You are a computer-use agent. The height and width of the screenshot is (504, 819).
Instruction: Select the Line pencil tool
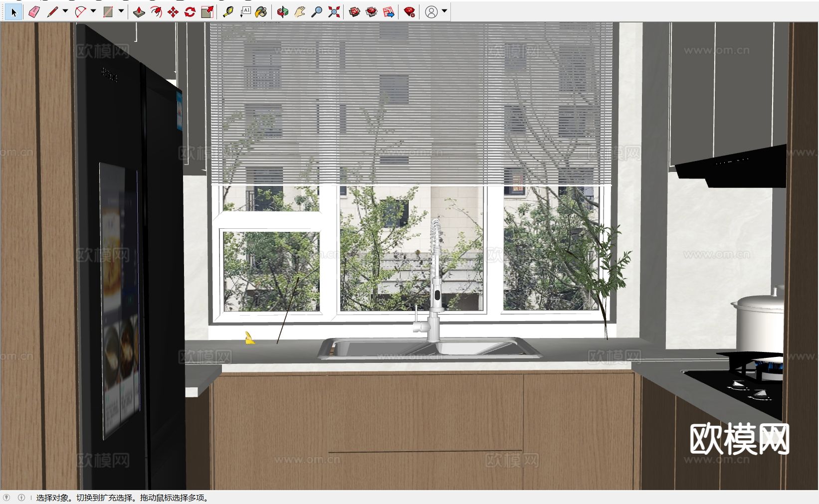pos(52,12)
